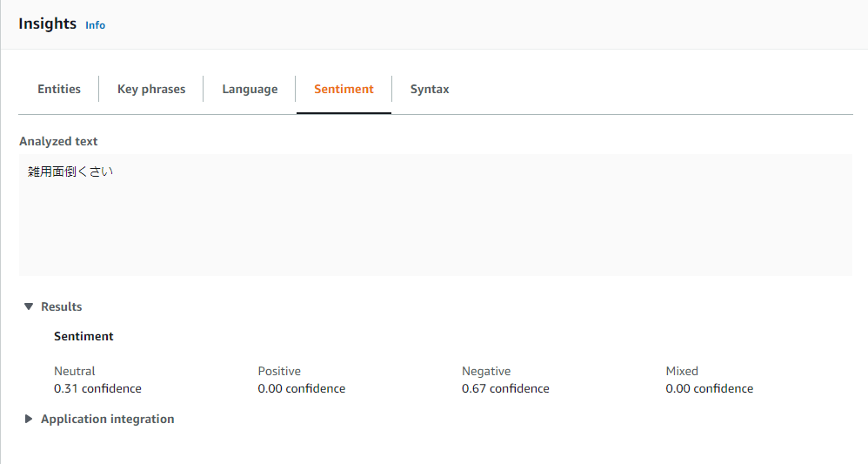The width and height of the screenshot is (868, 464).
Task: Collapse the Results section triangle
Action: pyautogui.click(x=29, y=306)
